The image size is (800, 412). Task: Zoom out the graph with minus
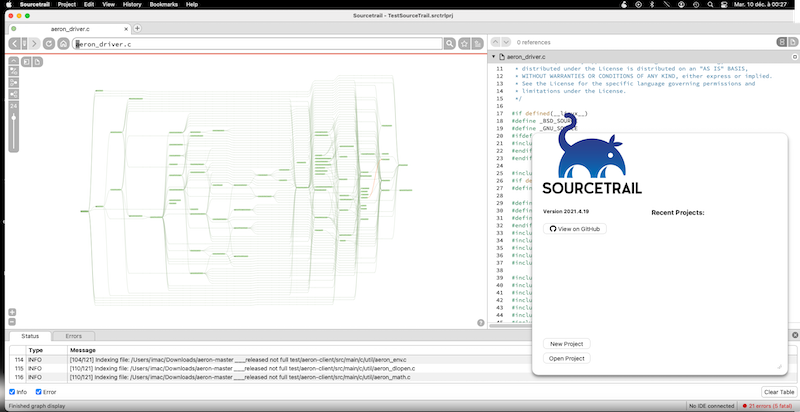tap(12, 322)
